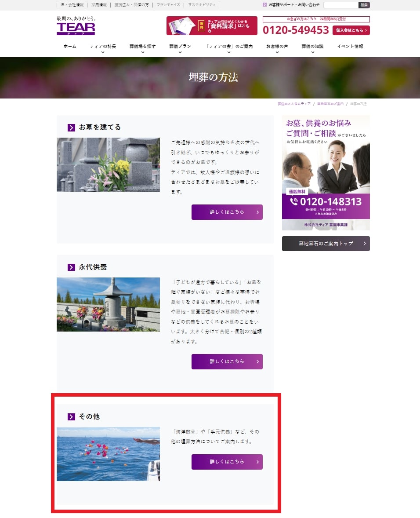Click the search text field in the header
This screenshot has height=518, width=420.
coord(341,5)
